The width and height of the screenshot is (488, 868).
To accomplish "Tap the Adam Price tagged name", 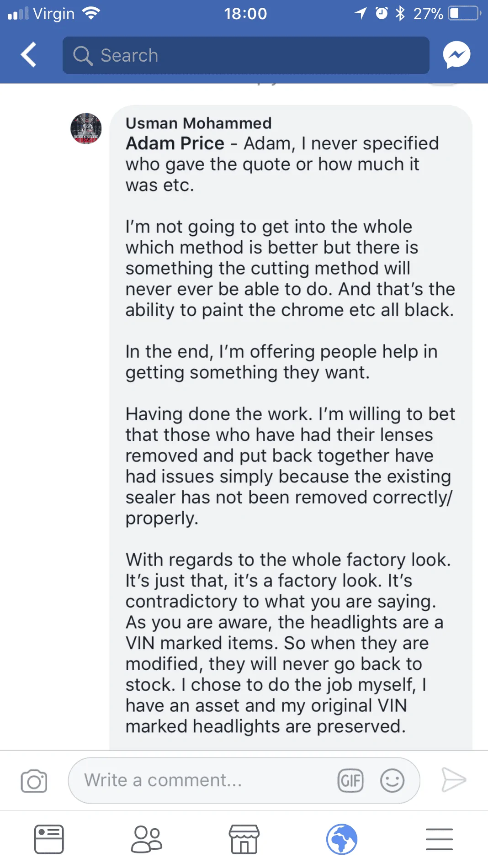I will 175,143.
